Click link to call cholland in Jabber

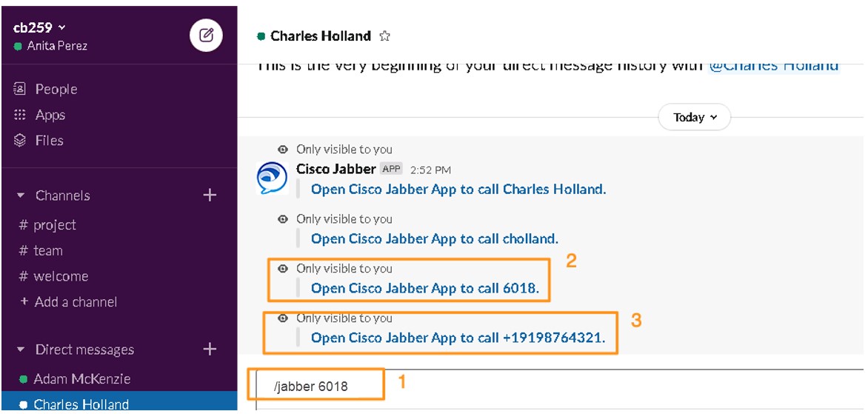click(435, 238)
